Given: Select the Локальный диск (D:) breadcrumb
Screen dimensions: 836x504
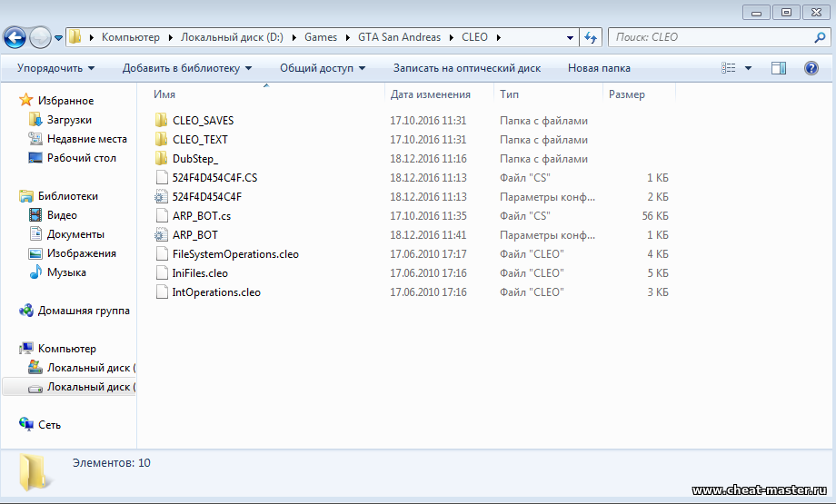Looking at the screenshot, I should tap(232, 37).
